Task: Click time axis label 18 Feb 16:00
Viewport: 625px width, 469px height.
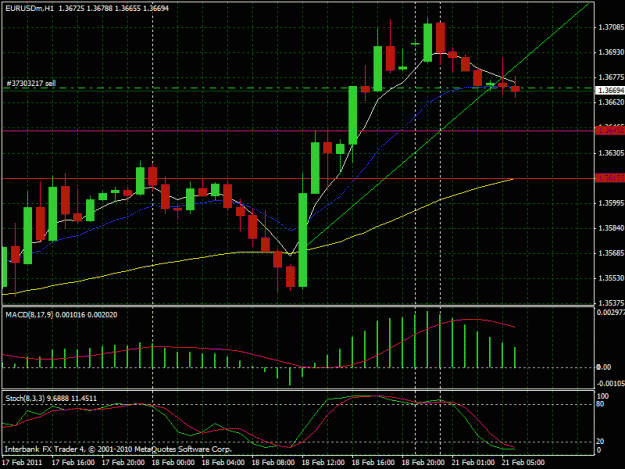Action: pyautogui.click(x=373, y=463)
